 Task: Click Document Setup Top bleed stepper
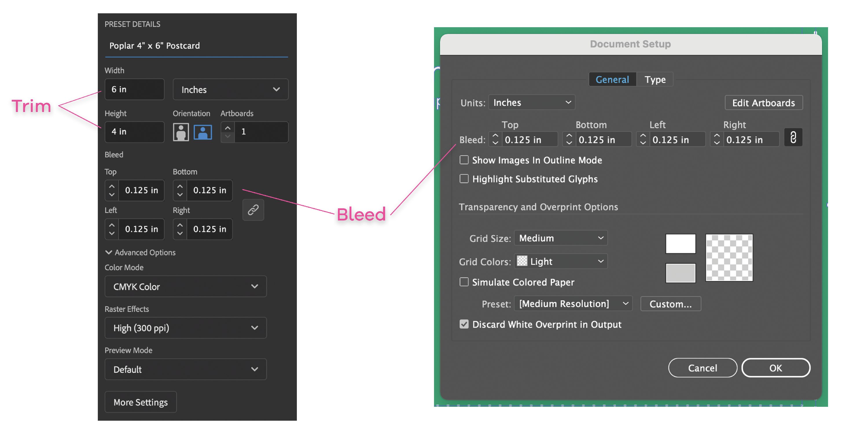click(x=495, y=139)
